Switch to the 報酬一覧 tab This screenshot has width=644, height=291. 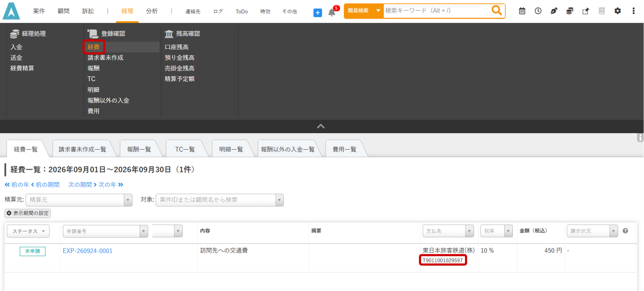pyautogui.click(x=139, y=149)
